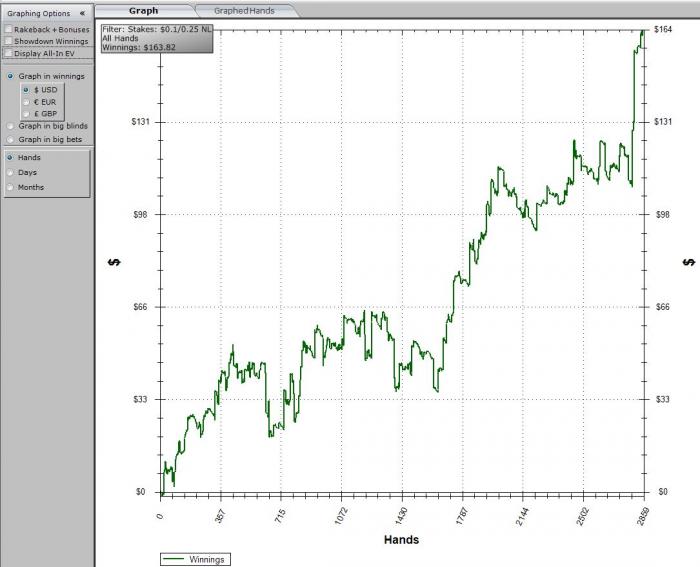Image resolution: width=700 pixels, height=567 pixels.
Task: Select the Hands x-axis radio button
Action: (x=10, y=158)
